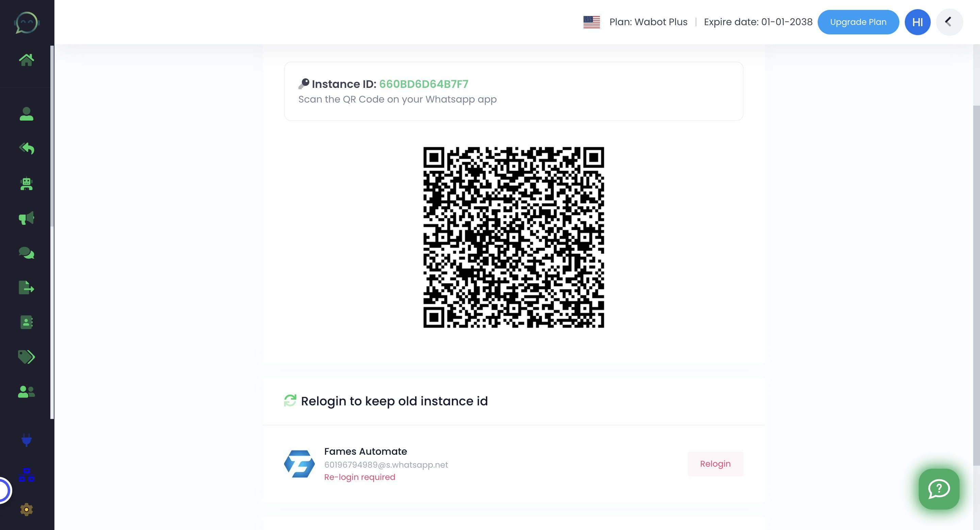Open the HI account avatar menu
980x530 pixels.
[x=917, y=22]
